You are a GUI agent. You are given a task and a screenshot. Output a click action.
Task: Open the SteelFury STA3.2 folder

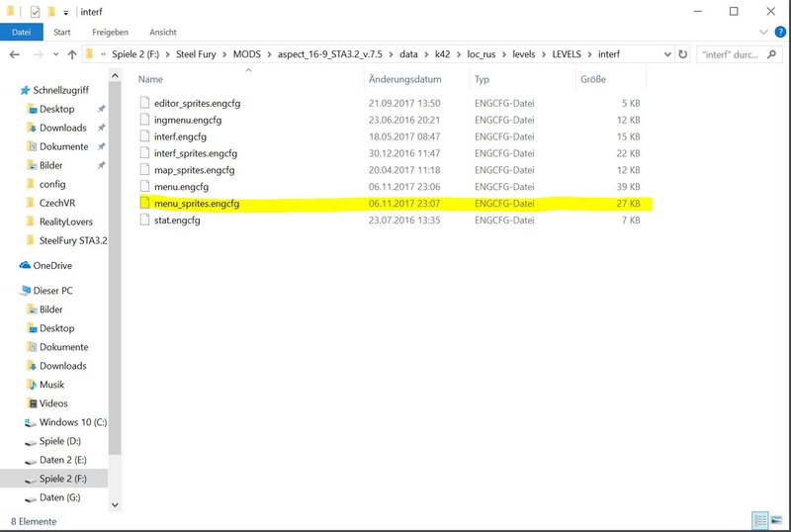pyautogui.click(x=73, y=240)
